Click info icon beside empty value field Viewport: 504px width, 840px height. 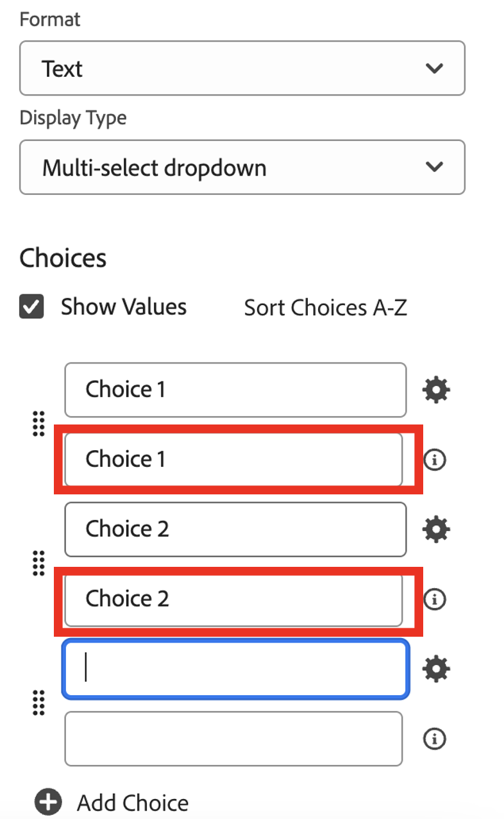coord(435,739)
